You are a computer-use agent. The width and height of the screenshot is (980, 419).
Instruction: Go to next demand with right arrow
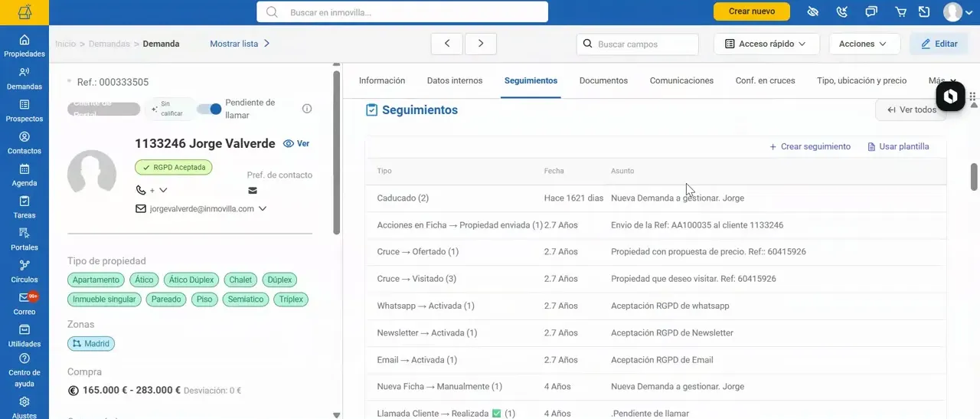click(481, 44)
